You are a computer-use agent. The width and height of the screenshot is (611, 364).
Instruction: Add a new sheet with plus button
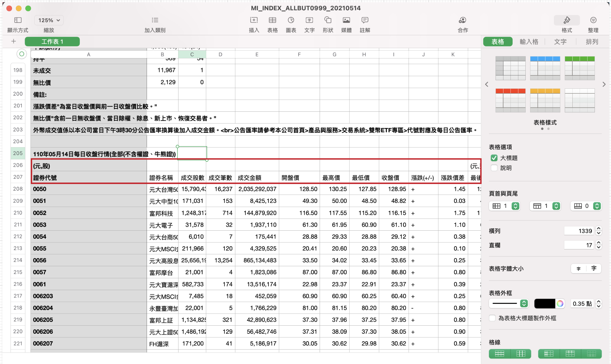point(14,41)
